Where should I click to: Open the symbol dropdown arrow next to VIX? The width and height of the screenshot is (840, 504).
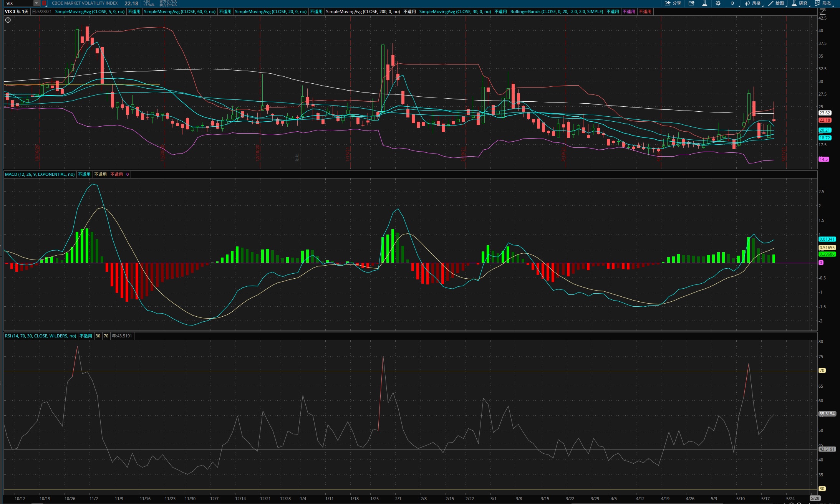coord(36,3)
